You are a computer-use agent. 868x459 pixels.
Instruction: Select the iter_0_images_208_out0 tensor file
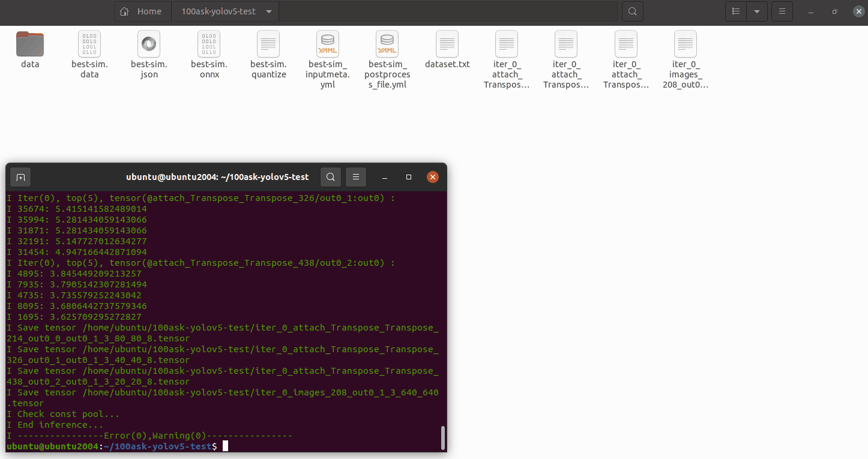[685, 43]
